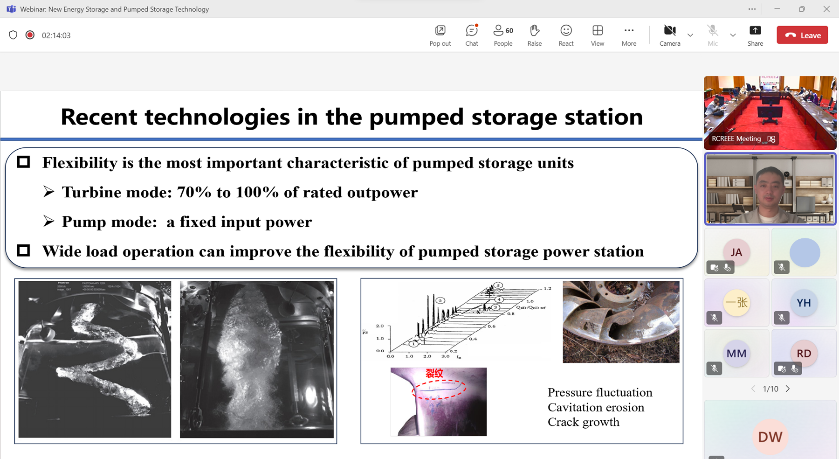Expand the Mic options dropdown arrow
The width and height of the screenshot is (839, 459).
(x=733, y=34)
